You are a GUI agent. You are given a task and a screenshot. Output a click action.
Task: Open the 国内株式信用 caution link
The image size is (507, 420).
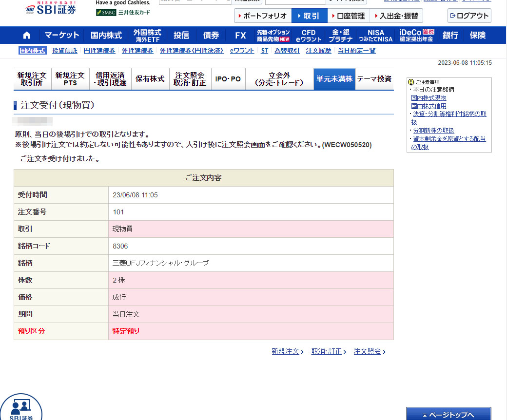[429, 106]
